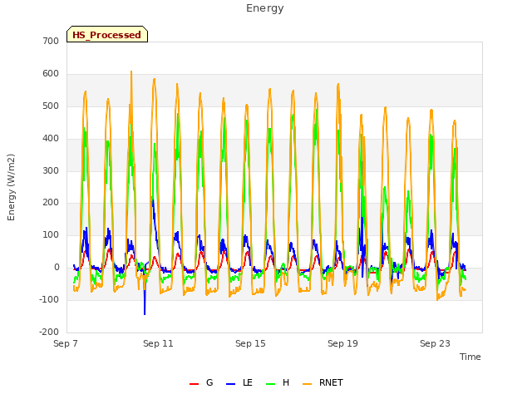
Task: Click the tallest orange RNET peak above 600
Action: pyautogui.click(x=131, y=72)
